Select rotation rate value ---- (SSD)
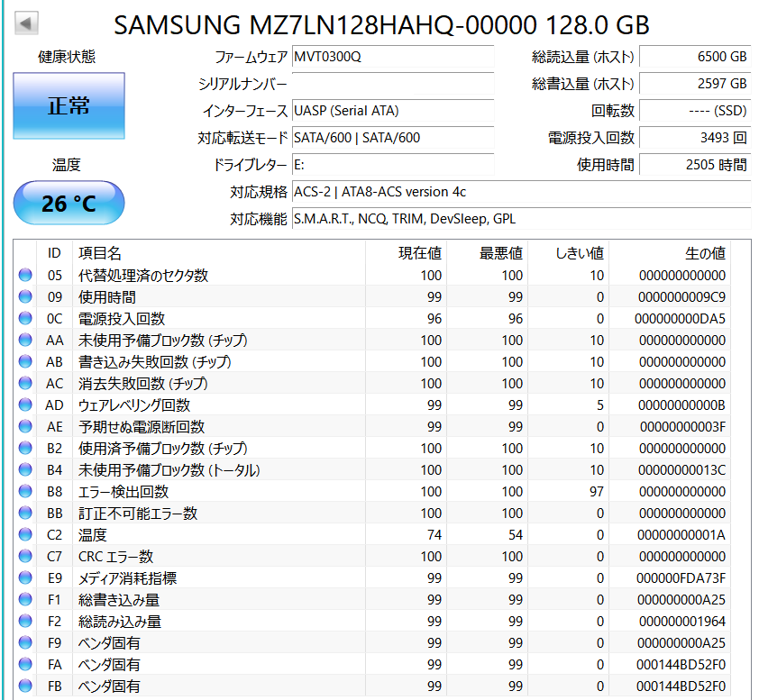 (x=695, y=111)
